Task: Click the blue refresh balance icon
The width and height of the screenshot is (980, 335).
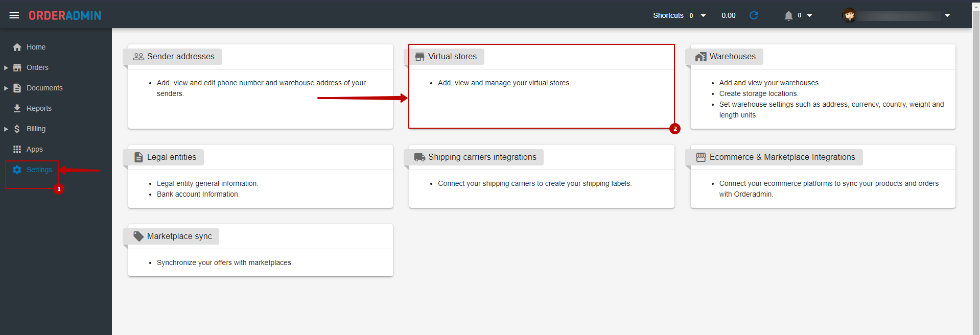Action: click(x=754, y=15)
